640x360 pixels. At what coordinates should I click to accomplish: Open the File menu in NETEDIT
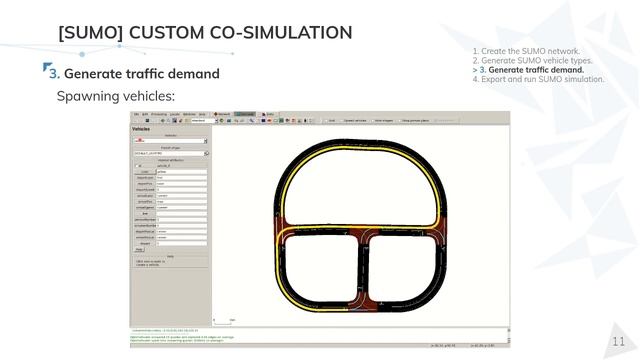(136, 114)
